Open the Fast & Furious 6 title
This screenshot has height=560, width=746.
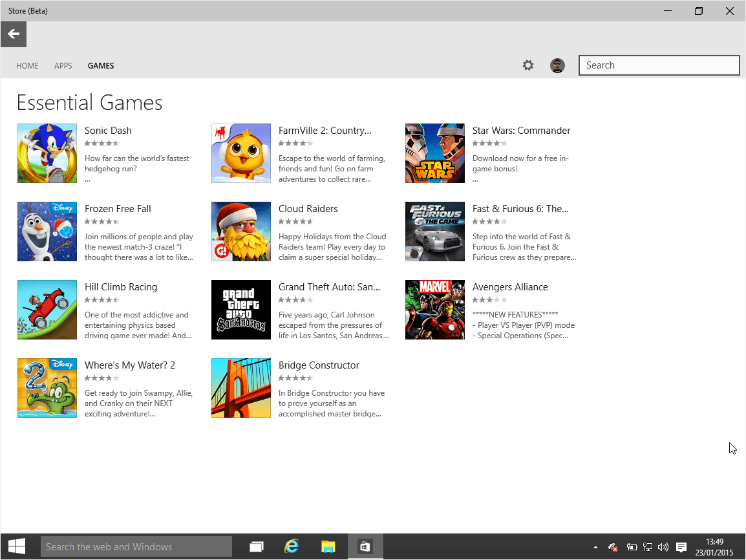pos(520,208)
